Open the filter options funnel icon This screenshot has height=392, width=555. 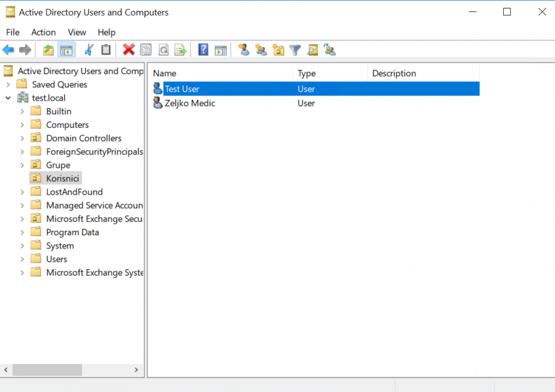pyautogui.click(x=295, y=50)
